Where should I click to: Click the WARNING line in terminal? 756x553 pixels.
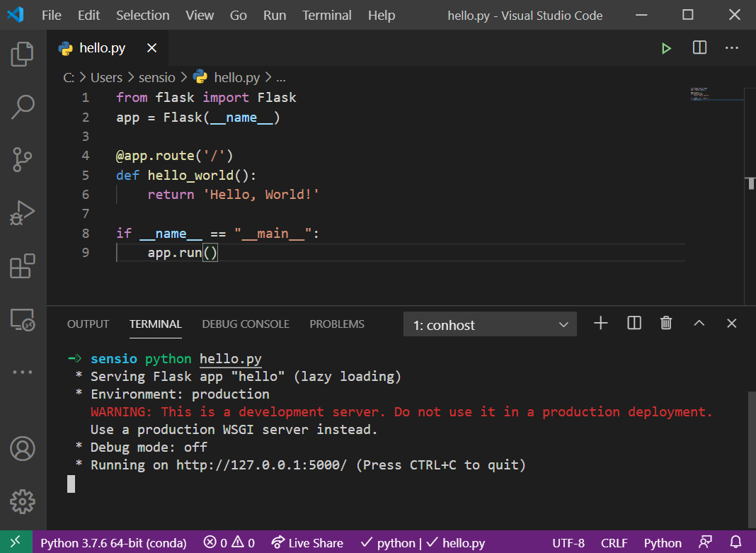[401, 411]
